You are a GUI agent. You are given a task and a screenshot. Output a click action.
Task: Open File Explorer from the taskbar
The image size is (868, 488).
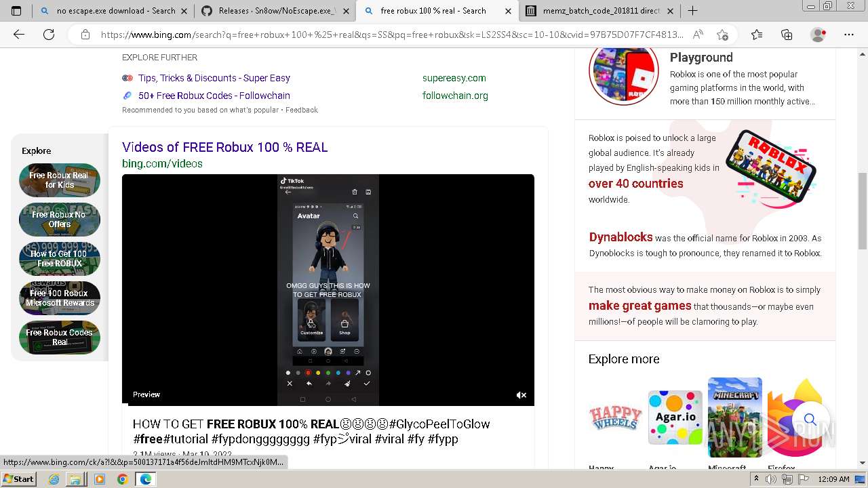75,479
